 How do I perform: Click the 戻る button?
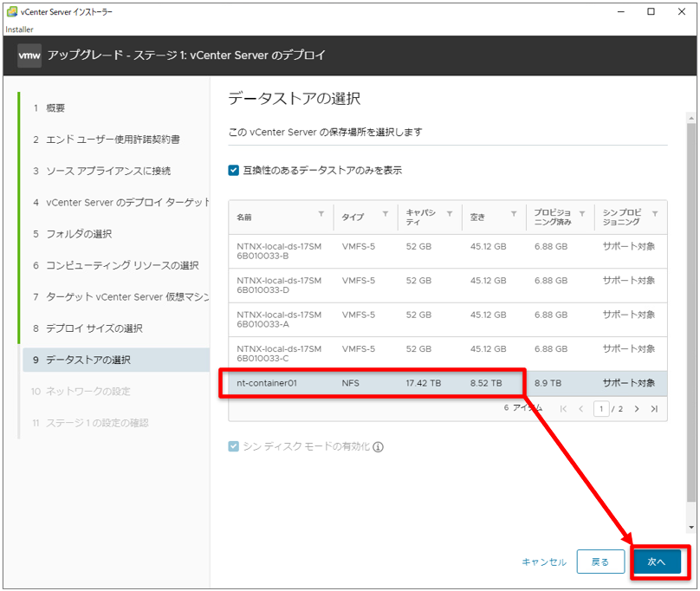pyautogui.click(x=600, y=562)
